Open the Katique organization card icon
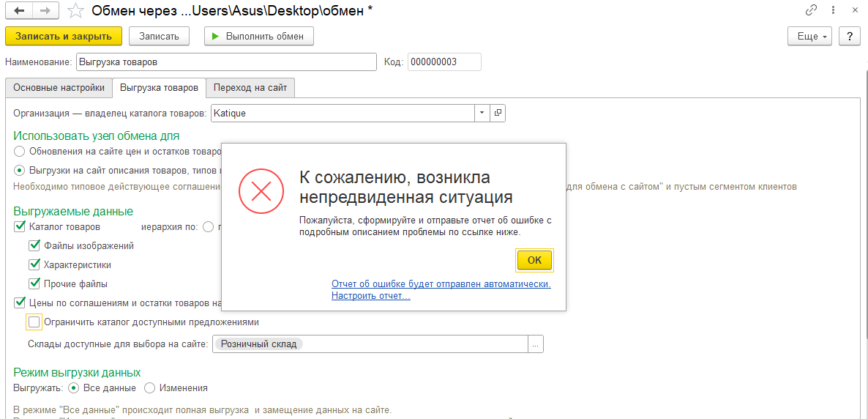 [x=498, y=114]
